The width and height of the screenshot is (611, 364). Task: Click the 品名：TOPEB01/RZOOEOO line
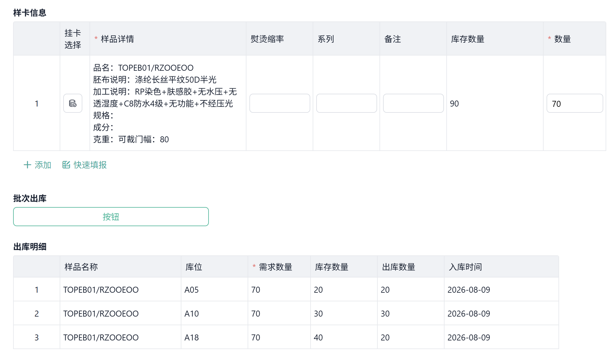point(143,68)
